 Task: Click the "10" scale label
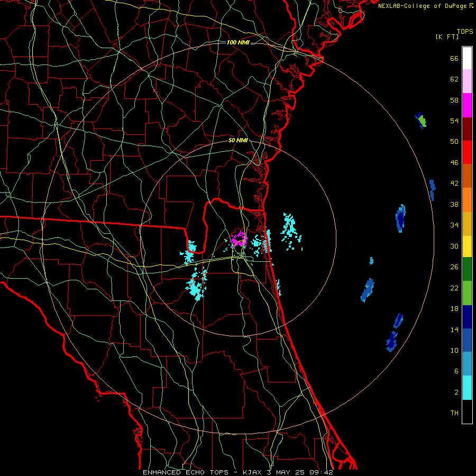pyautogui.click(x=454, y=350)
